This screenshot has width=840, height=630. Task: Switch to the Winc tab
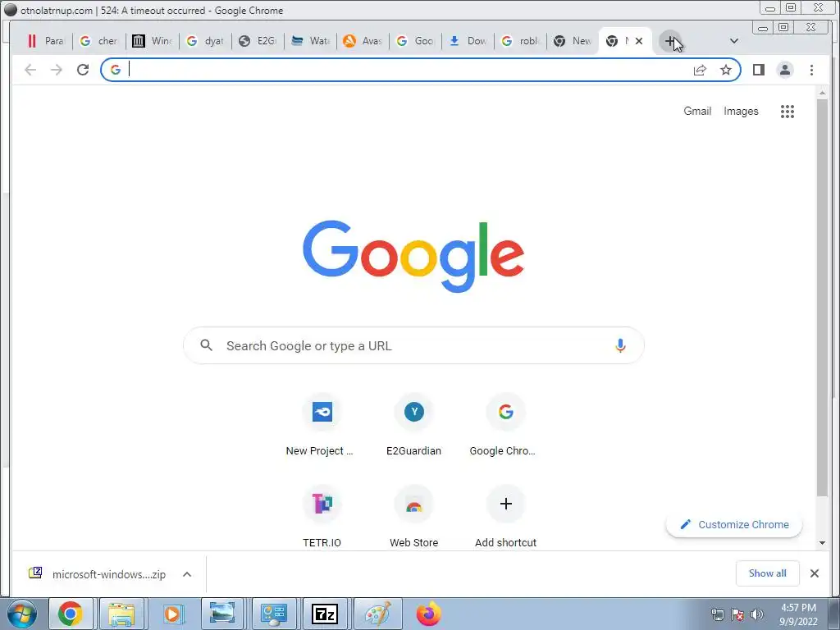(x=152, y=41)
